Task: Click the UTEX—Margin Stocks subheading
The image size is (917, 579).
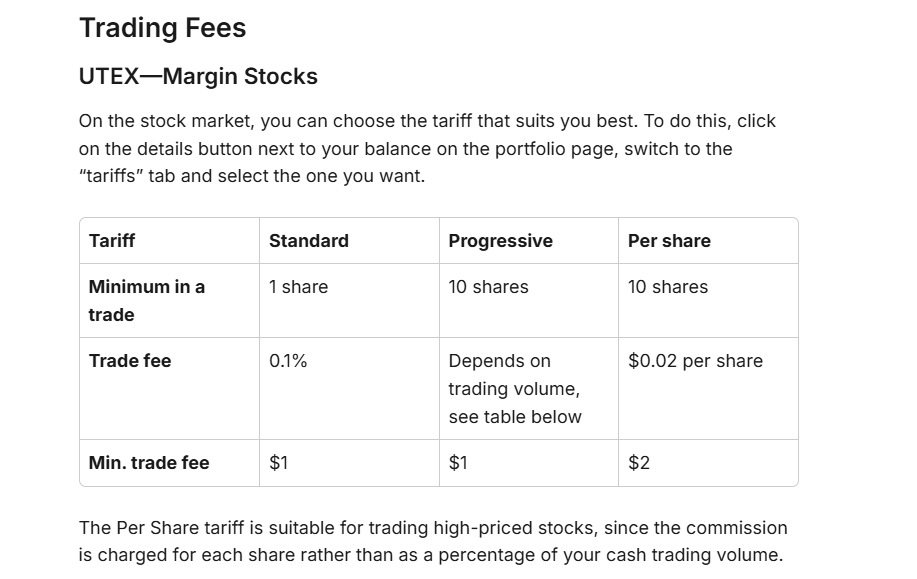Action: click(x=198, y=77)
